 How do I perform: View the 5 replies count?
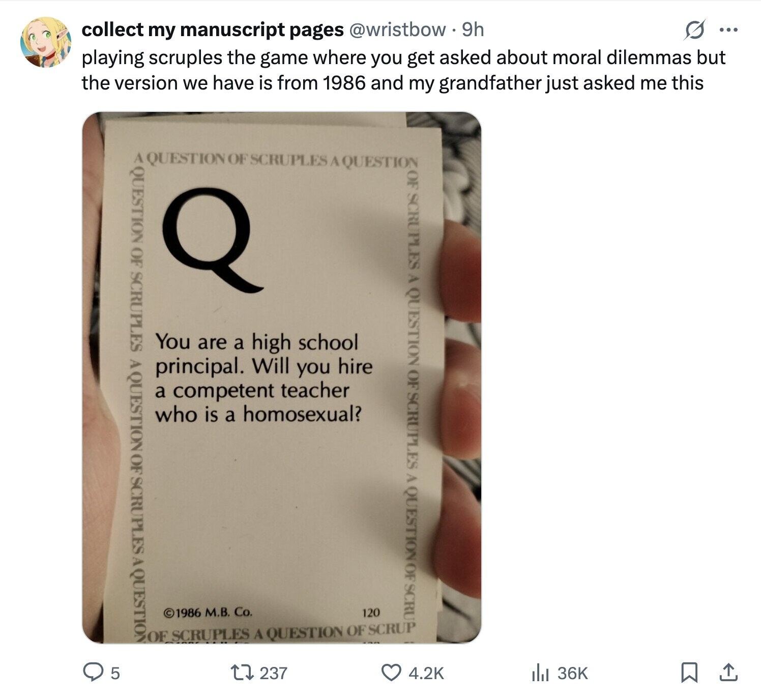click(x=115, y=674)
